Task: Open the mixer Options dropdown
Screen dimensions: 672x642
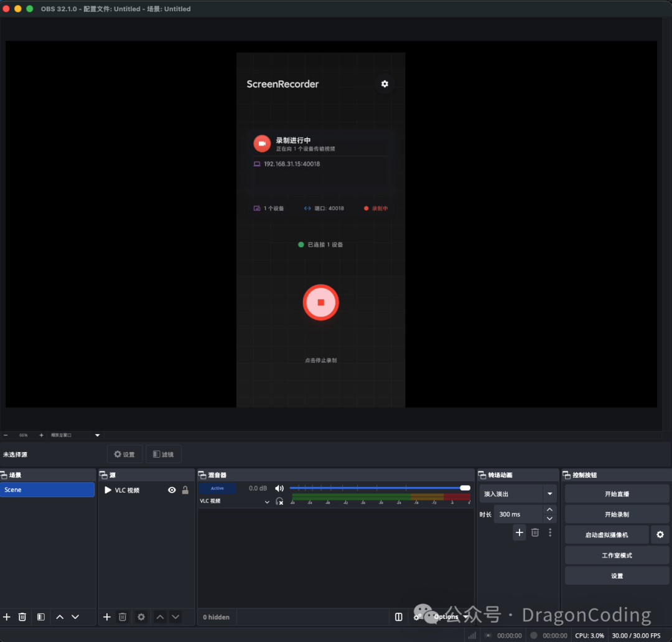Action: (449, 617)
